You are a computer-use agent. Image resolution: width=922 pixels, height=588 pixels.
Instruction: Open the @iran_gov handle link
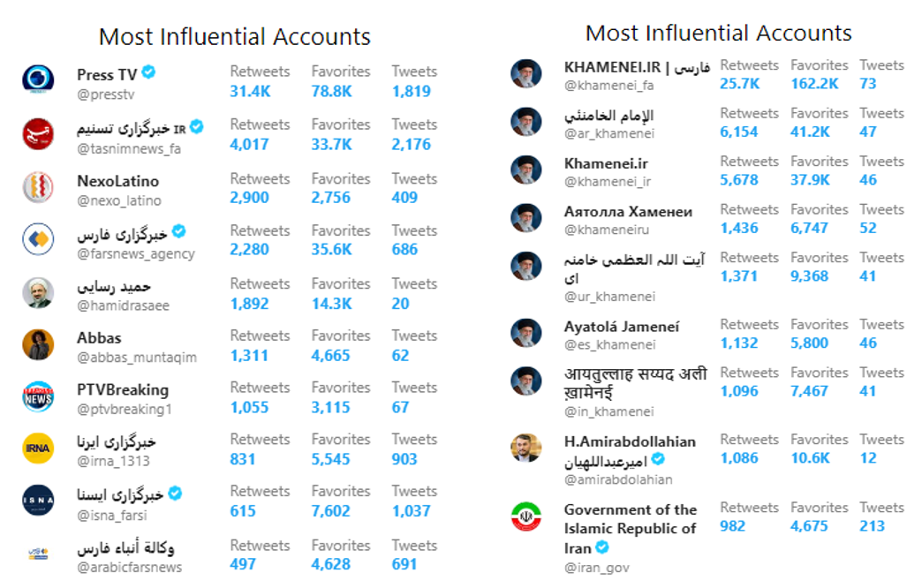[x=597, y=568]
